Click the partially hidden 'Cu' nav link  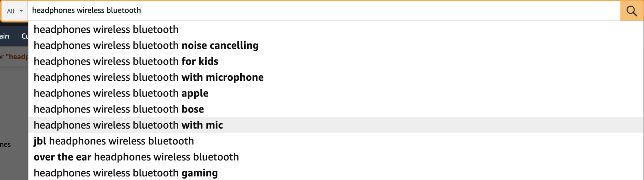pos(25,36)
